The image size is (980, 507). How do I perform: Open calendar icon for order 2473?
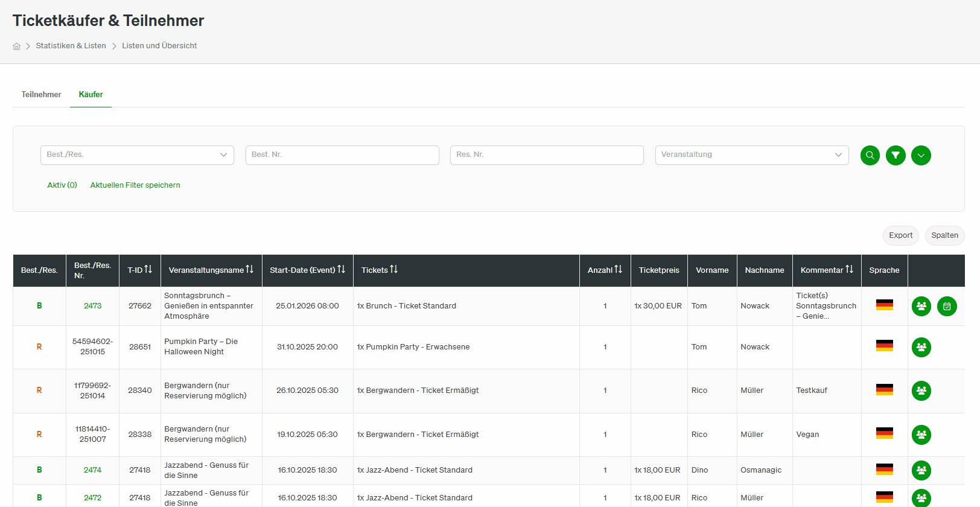[947, 306]
